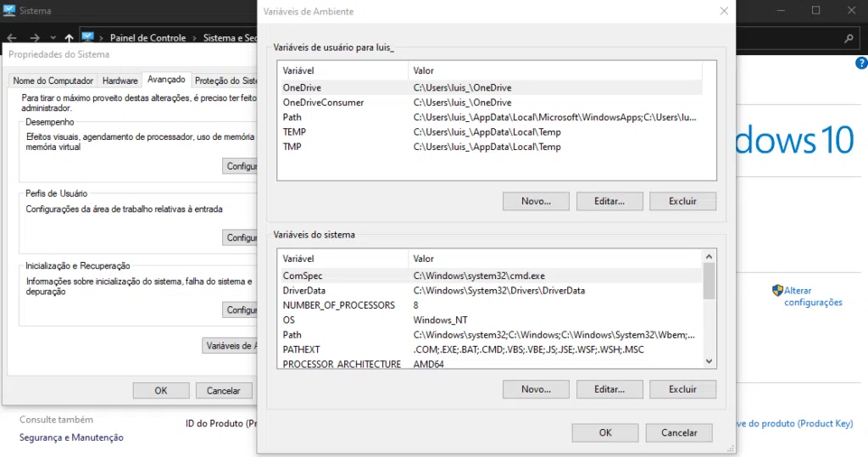Screen dimensions: 868x457
Task: Click Cancelar in Propriedades do Sistema
Action: pos(224,391)
